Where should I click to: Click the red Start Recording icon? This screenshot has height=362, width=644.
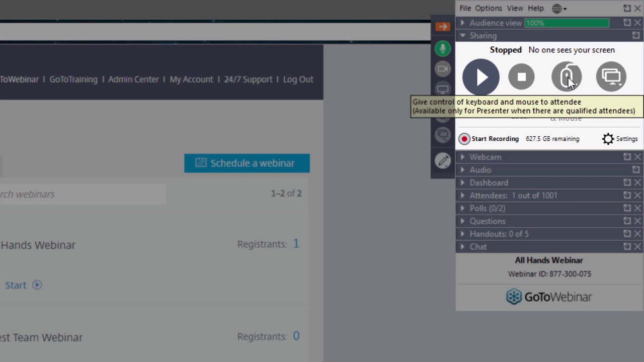(x=464, y=139)
